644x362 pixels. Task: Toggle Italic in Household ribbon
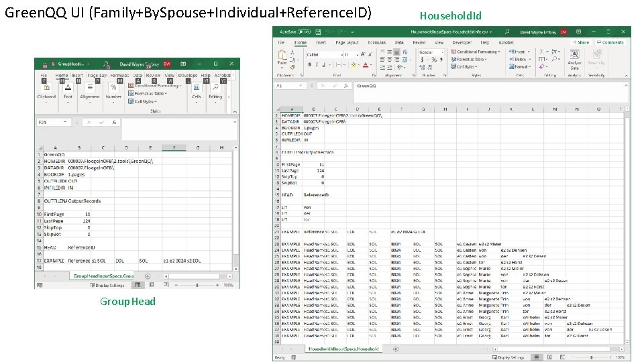pos(317,65)
